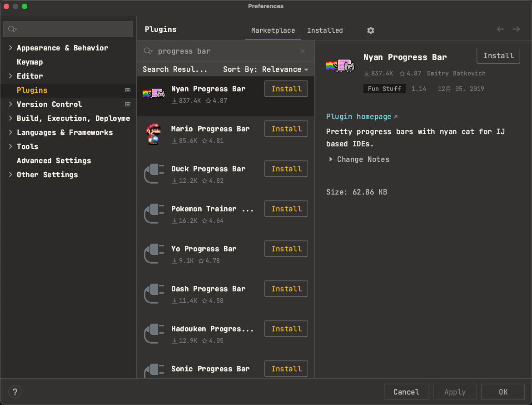Screen dimensions: 532x405
Task: Click the Nyan cat icon in list
Action: [x=154, y=93]
